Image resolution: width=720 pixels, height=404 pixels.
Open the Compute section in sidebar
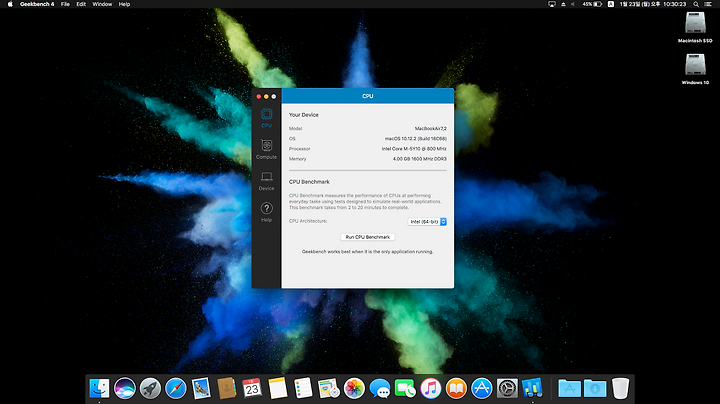266,149
